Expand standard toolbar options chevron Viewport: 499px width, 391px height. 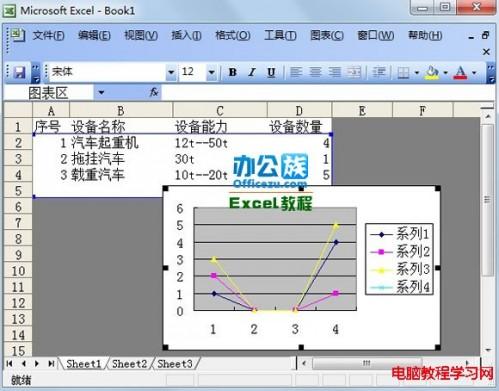tap(36, 73)
